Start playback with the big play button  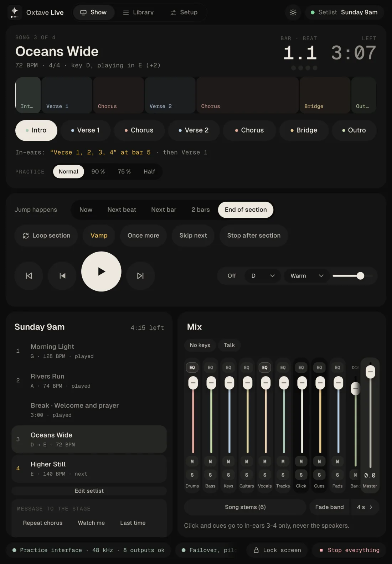point(101,271)
